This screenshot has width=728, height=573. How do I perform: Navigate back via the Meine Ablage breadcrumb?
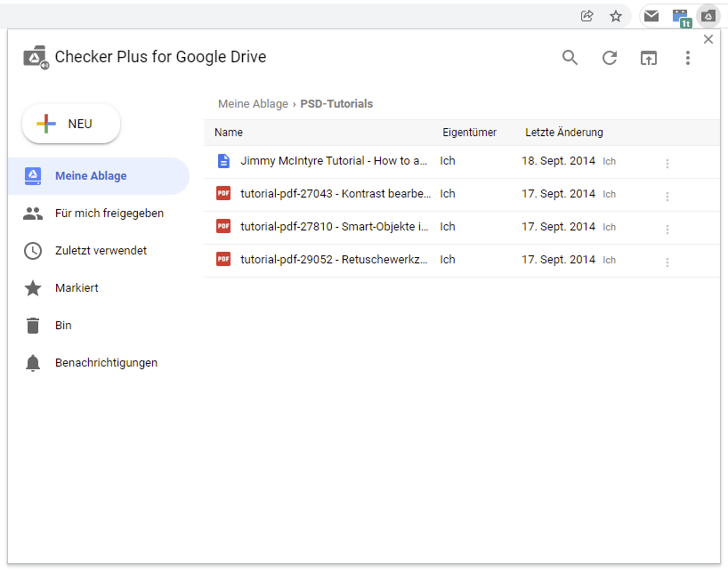pos(253,103)
